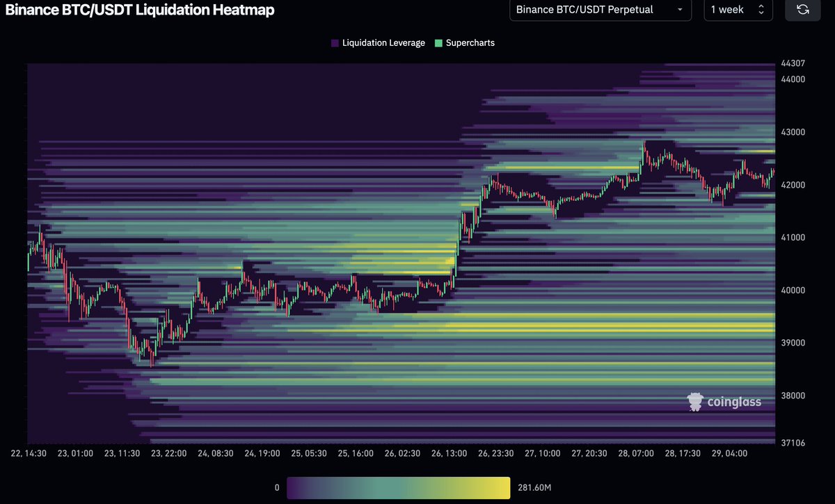Click the 24, 19:00 time axis label
Screen dimensions: 835x504
[262, 453]
